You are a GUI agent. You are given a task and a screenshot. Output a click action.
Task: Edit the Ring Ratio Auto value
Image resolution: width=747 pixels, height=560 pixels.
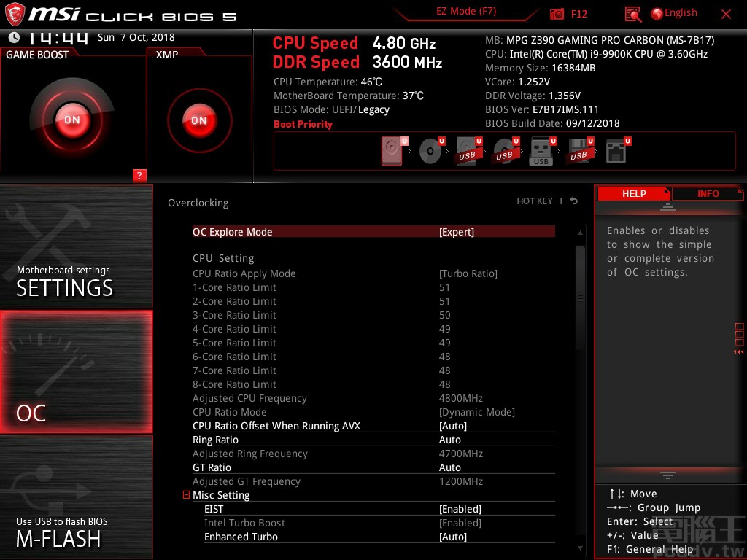click(x=449, y=440)
